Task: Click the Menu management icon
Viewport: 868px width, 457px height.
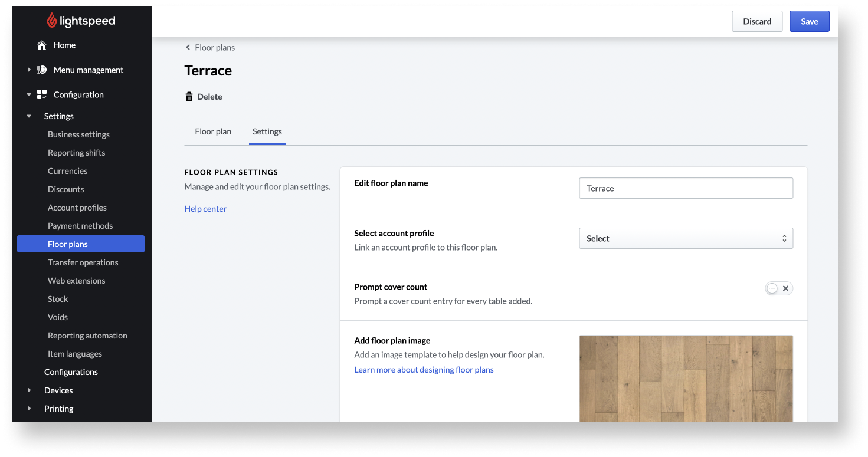Action: 42,70
